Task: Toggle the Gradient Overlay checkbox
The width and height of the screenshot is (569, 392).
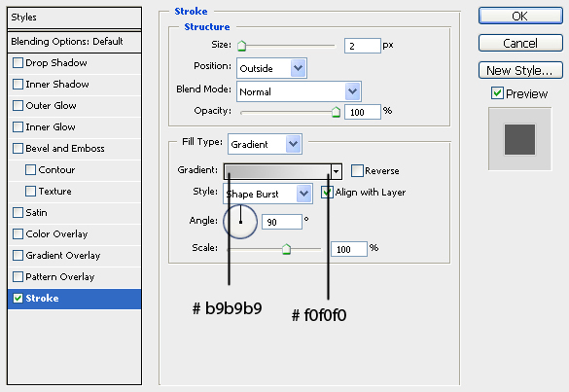Action: 18,256
